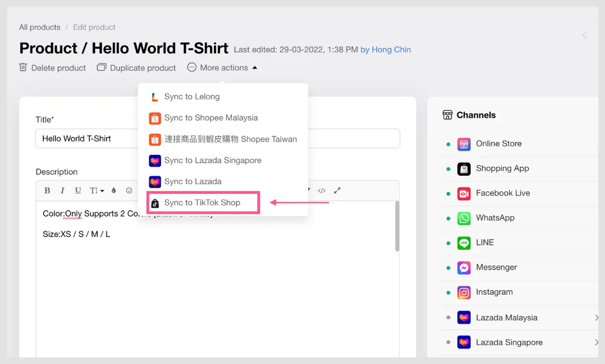Toggle bold formatting in the description editor
The image size is (605, 364).
click(x=47, y=190)
